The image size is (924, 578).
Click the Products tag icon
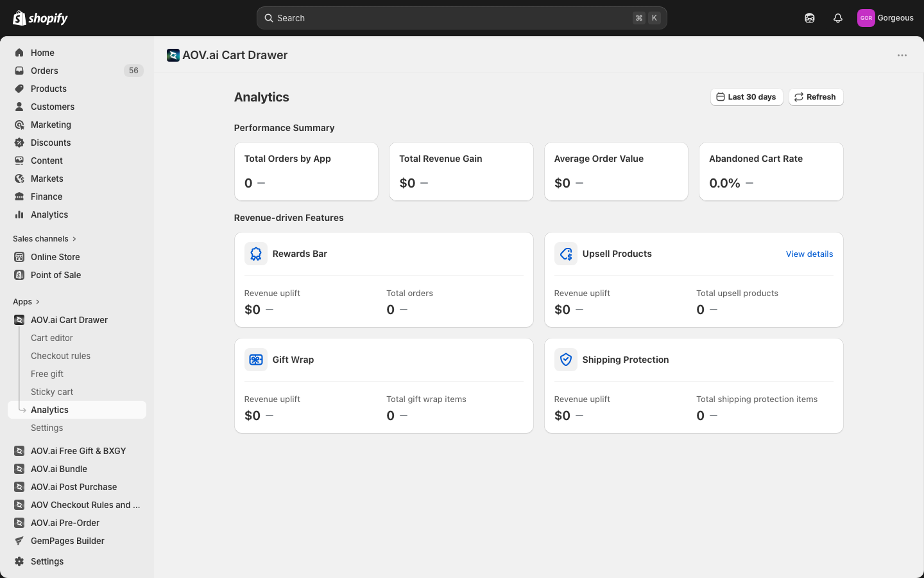[19, 89]
